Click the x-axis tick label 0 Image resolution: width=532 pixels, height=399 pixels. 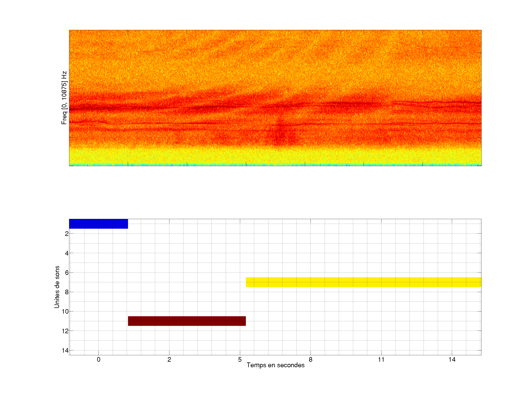(x=98, y=359)
